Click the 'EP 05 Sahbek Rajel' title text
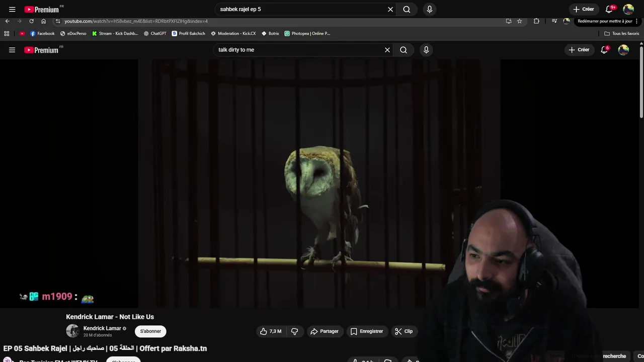 click(105, 348)
